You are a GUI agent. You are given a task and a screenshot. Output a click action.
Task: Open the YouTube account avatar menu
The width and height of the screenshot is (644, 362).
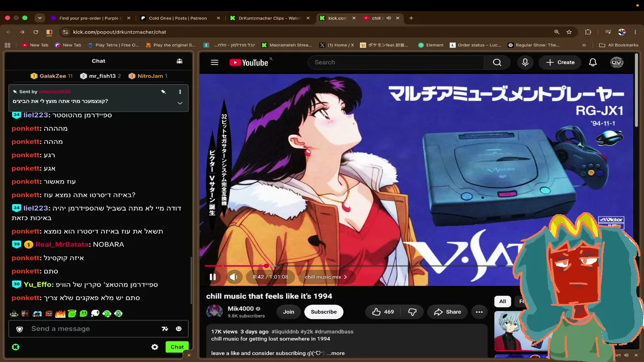click(x=617, y=62)
